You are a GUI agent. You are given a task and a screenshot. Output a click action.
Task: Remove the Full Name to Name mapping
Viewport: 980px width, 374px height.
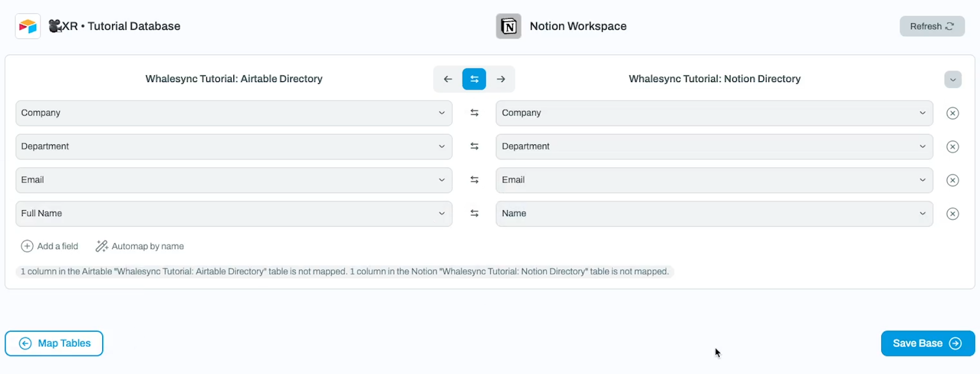[952, 214]
